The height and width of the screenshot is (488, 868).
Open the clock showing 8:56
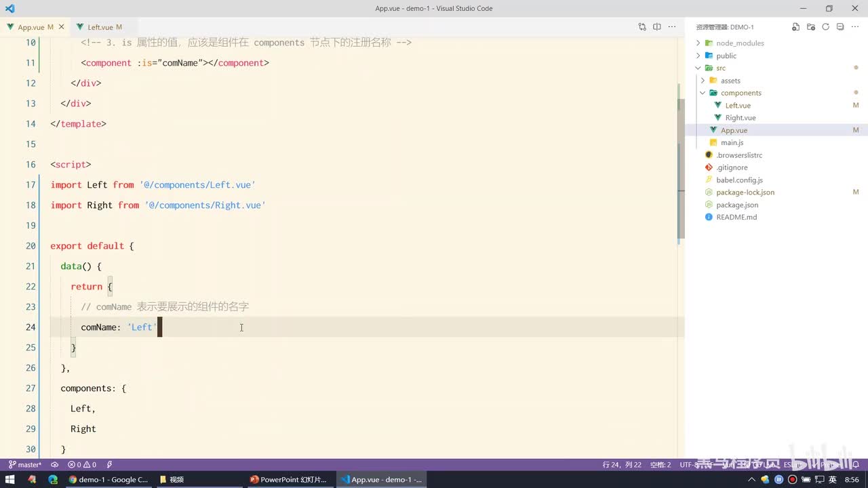tap(852, 479)
